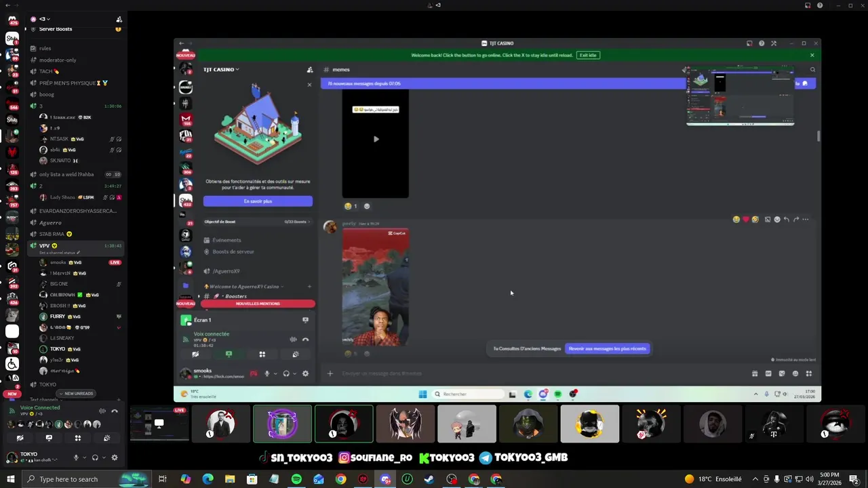Image resolution: width=868 pixels, height=488 pixels.
Task: Open soundboard button in voice panel
Action: 106,438
